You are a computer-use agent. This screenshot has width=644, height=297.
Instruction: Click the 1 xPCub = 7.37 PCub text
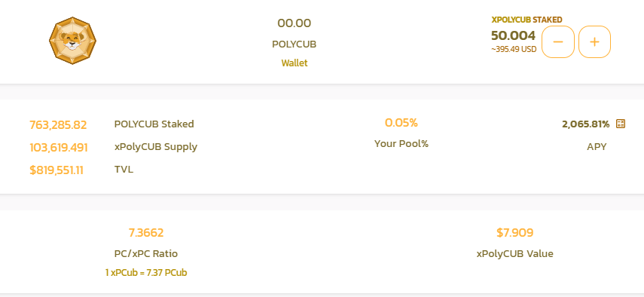[146, 272]
